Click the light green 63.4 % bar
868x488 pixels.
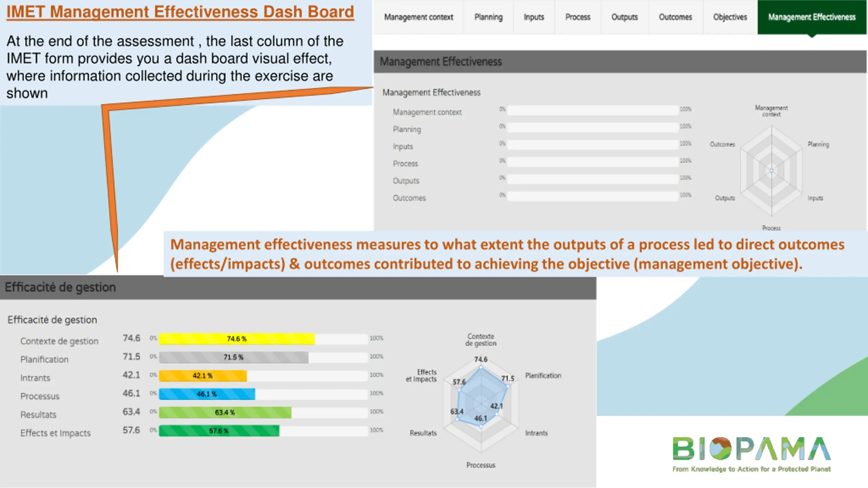[x=225, y=412]
